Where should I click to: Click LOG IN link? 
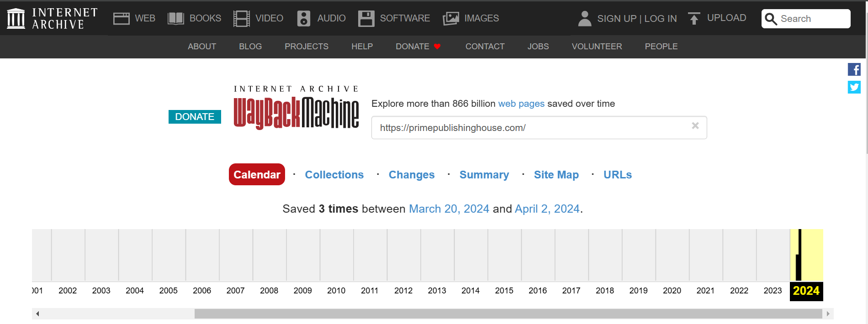pyautogui.click(x=661, y=19)
